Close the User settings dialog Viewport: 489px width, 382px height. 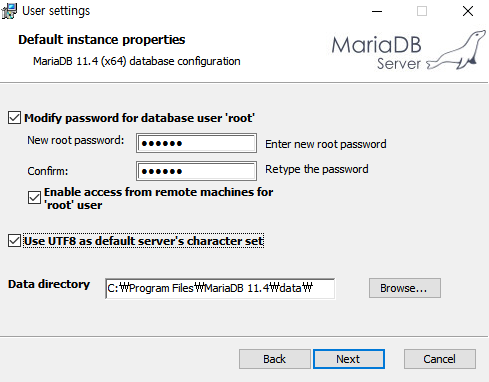point(468,11)
